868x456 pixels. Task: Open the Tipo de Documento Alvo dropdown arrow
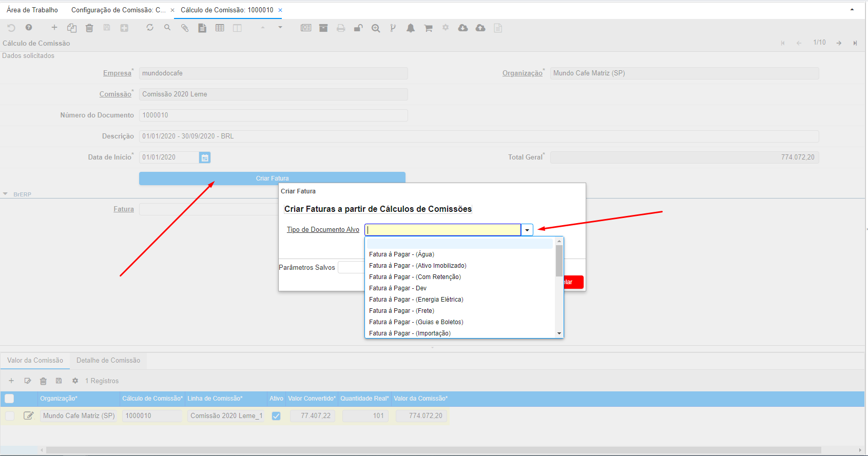[x=527, y=230]
